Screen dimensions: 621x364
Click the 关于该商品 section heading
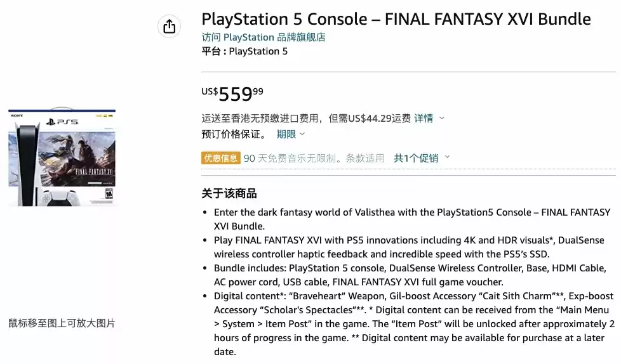click(229, 193)
